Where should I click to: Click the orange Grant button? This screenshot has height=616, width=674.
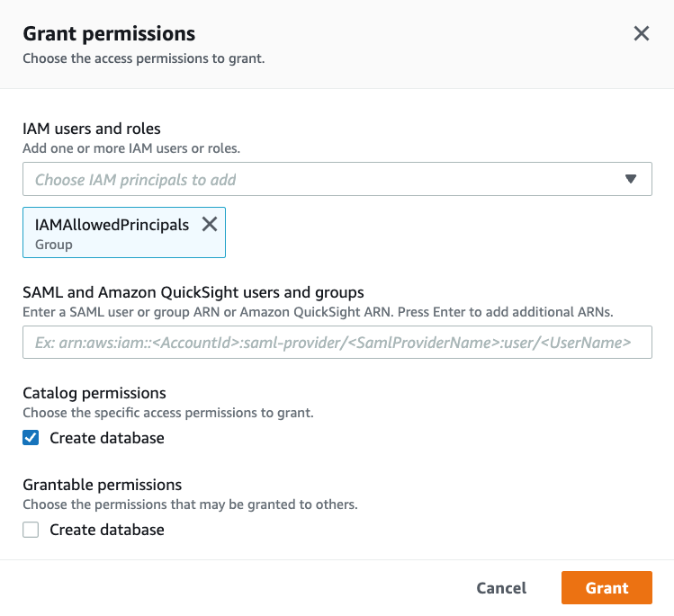[x=607, y=588]
